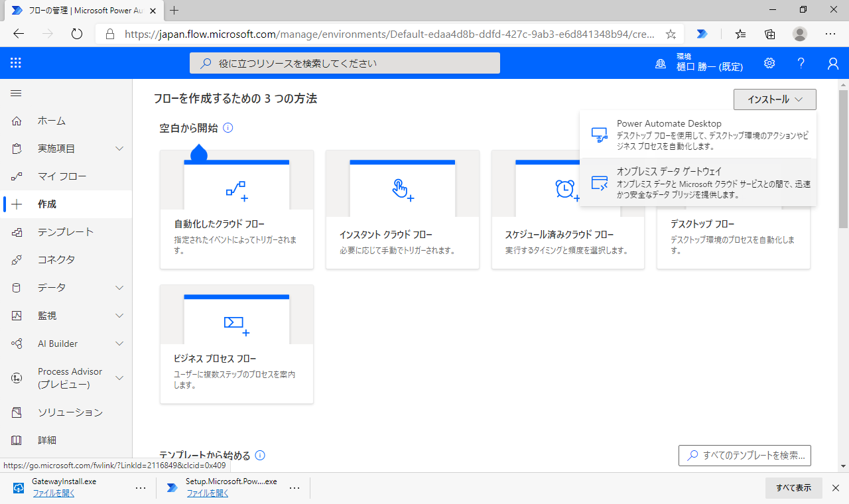Open options for GatewayInstall.exe download

click(x=141, y=487)
